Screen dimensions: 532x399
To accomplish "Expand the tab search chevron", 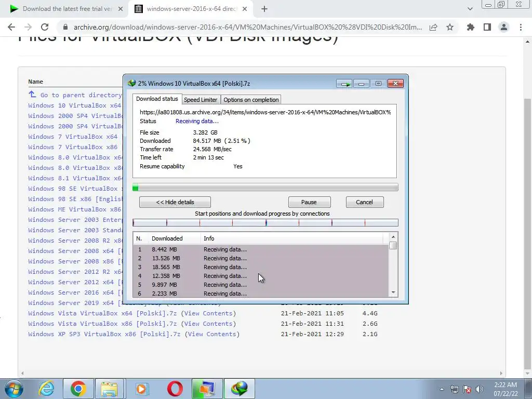I will click(470, 9).
